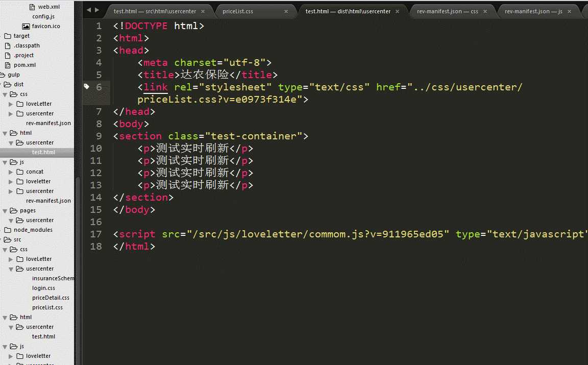
Task: Open login.css in the sidebar
Action: pyautogui.click(x=43, y=288)
